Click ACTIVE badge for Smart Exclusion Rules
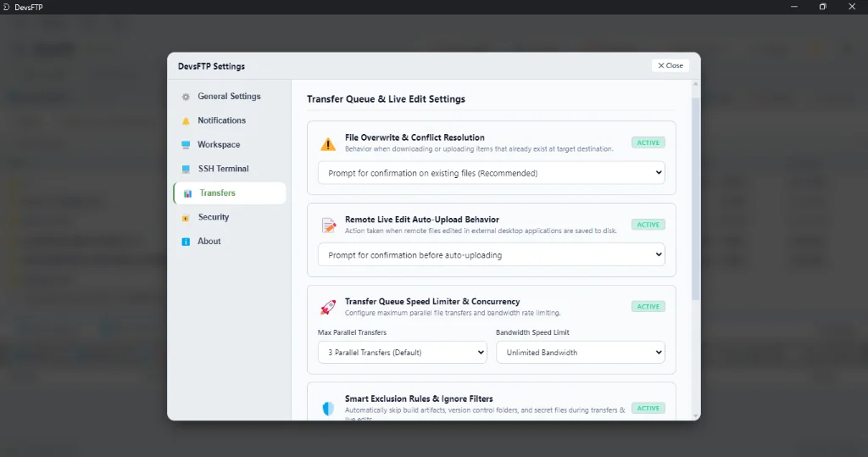The height and width of the screenshot is (457, 868). (x=648, y=409)
